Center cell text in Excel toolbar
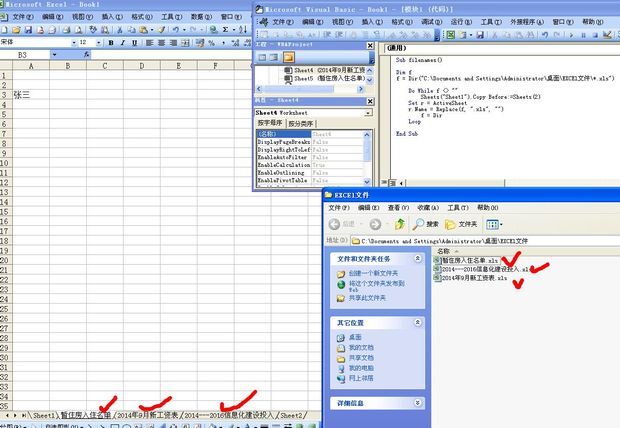 pyautogui.click(x=161, y=43)
